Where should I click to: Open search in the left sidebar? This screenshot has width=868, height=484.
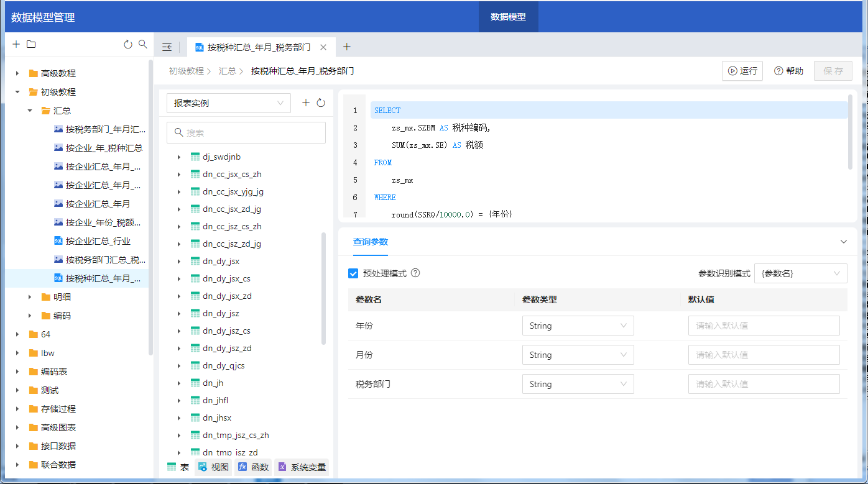pyautogui.click(x=143, y=44)
